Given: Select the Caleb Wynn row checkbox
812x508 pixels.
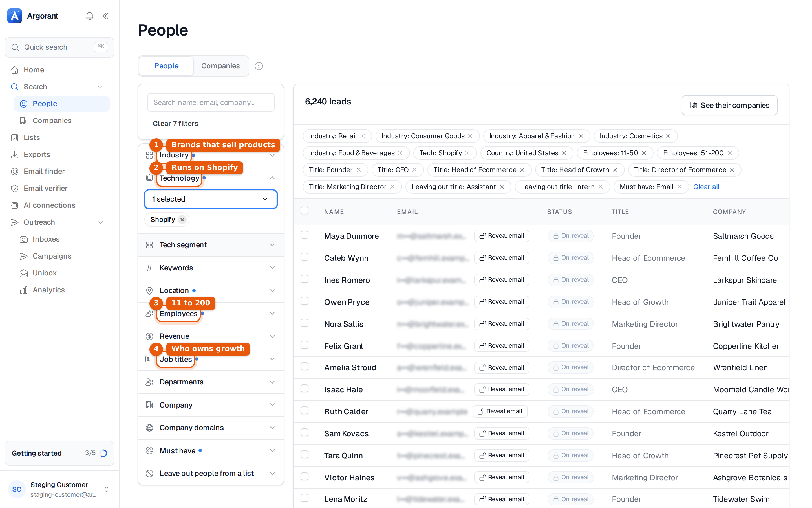Looking at the screenshot, I should (x=304, y=257).
